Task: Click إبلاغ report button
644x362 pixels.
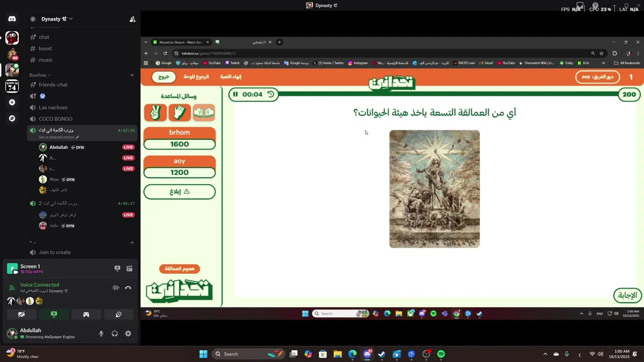Action: point(180,192)
